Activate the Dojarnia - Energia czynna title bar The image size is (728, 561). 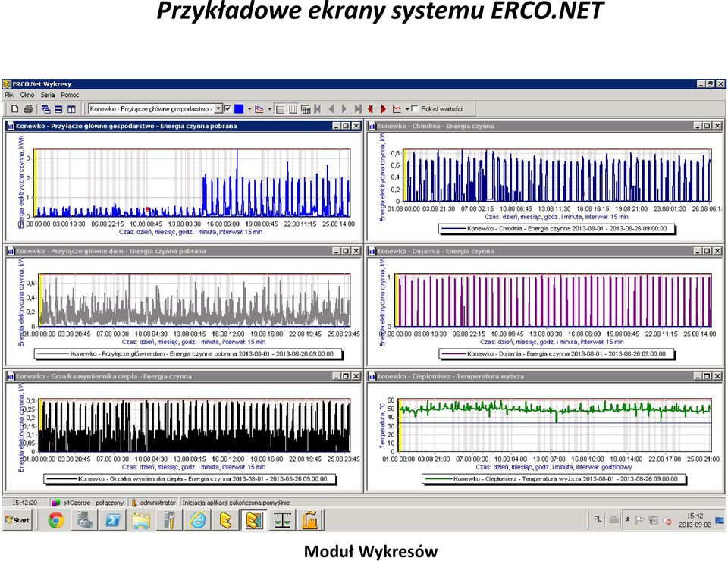[545, 251]
